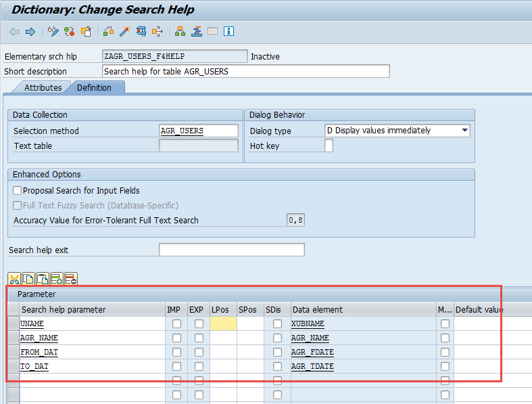Open the Dialog type dropdown
The width and height of the screenshot is (532, 404).
click(x=465, y=131)
